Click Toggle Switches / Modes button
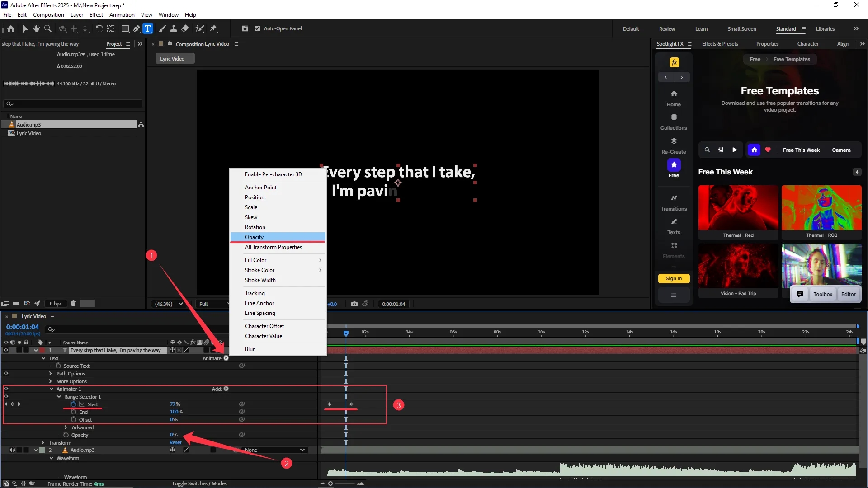The width and height of the screenshot is (868, 488). point(199,483)
